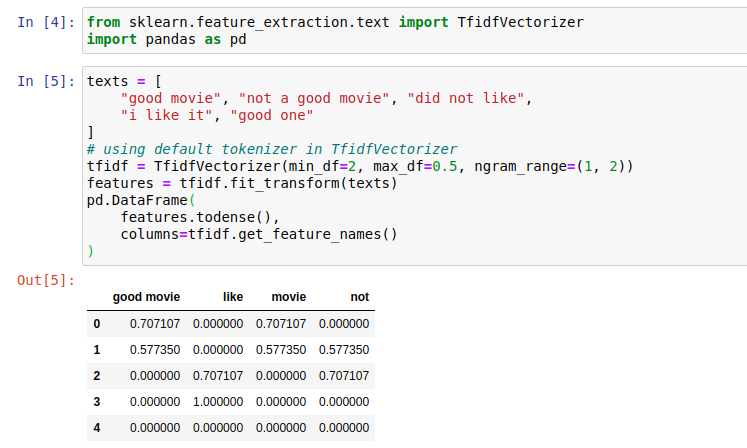Click row 1's 'not' value 0.577350
747x448 pixels.
(344, 350)
